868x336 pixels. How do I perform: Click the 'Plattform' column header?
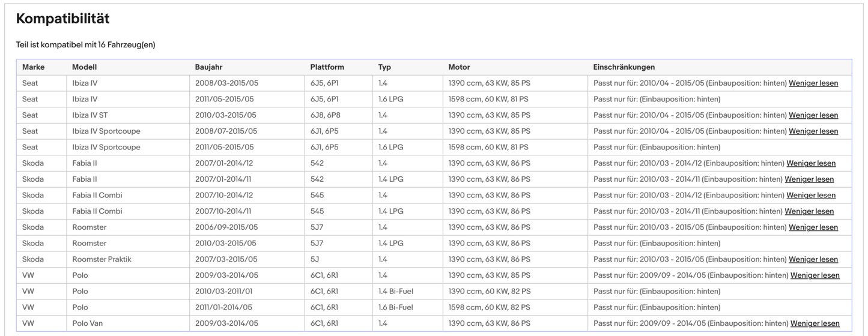[327, 67]
